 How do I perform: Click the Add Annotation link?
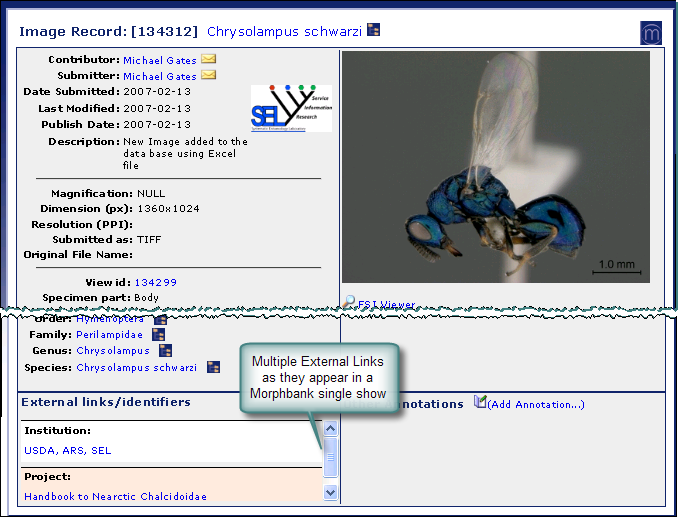pyautogui.click(x=536, y=405)
